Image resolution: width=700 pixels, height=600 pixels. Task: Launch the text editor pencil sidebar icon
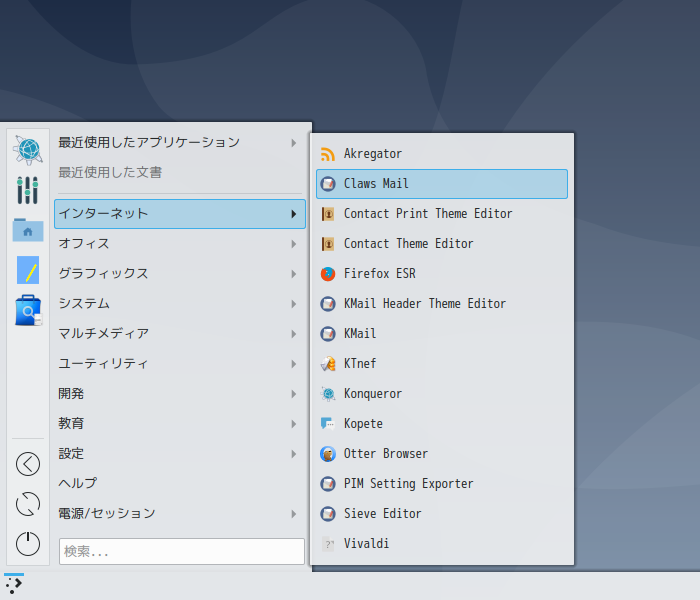pyautogui.click(x=28, y=270)
